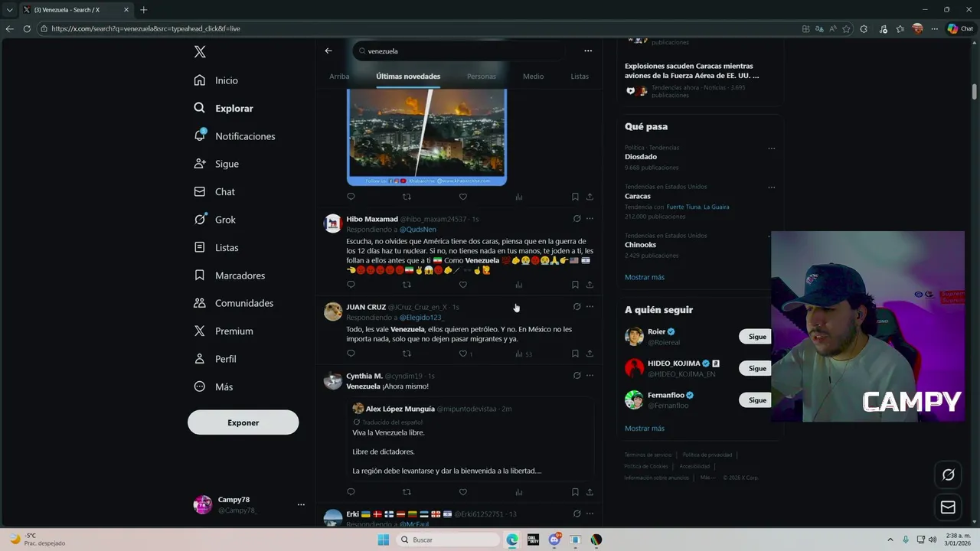This screenshot has height=551, width=980.
Task: Open Windows Start menu
Action: (x=384, y=540)
